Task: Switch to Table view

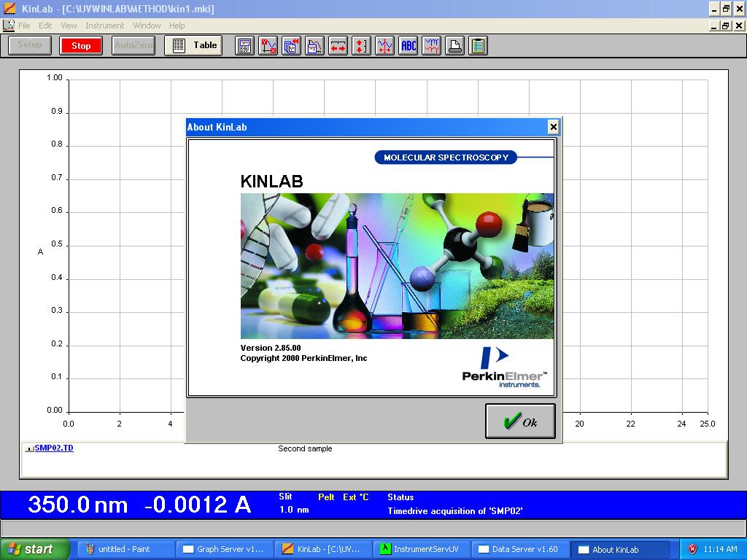Action: 193,45
